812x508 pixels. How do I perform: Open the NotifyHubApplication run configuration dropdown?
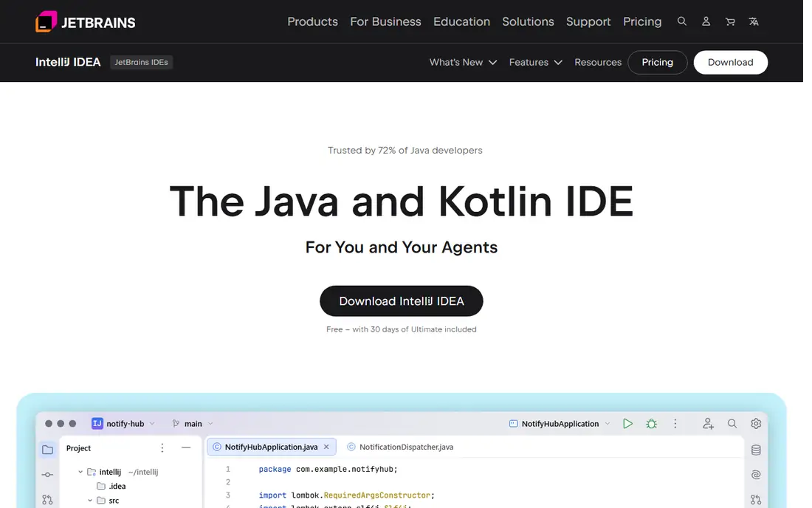608,424
